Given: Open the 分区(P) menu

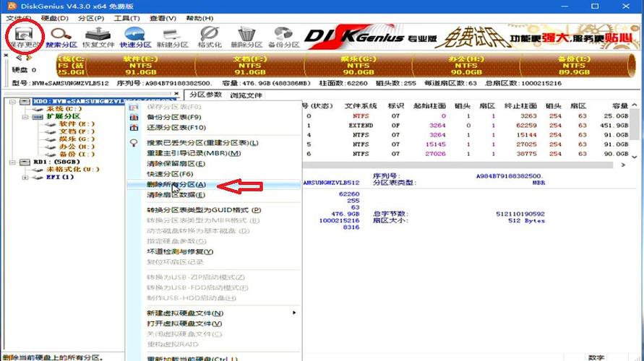Looking at the screenshot, I should coord(91,19).
